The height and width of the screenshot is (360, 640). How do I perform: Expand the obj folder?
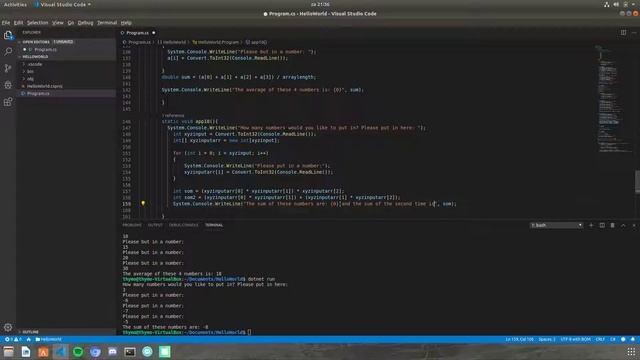click(30, 79)
